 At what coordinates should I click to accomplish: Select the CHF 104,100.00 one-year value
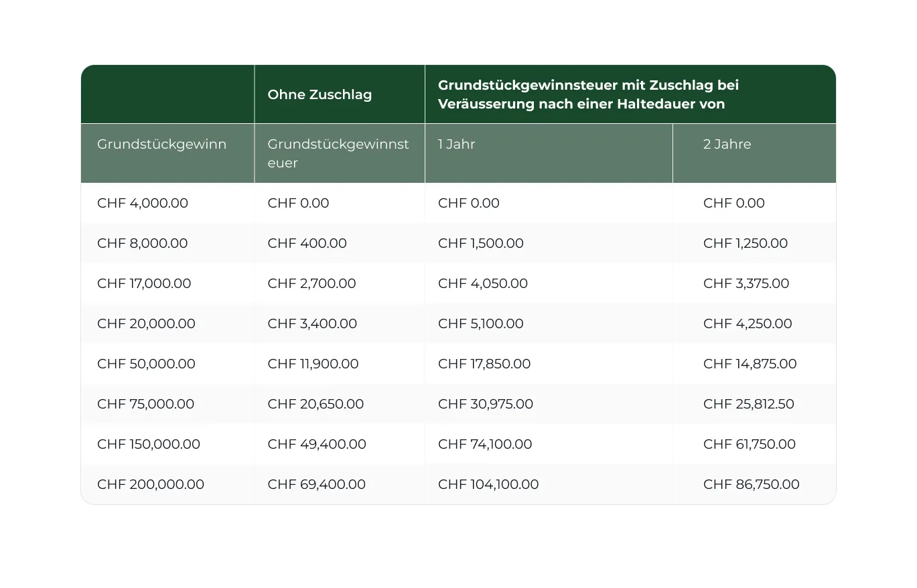coord(488,484)
